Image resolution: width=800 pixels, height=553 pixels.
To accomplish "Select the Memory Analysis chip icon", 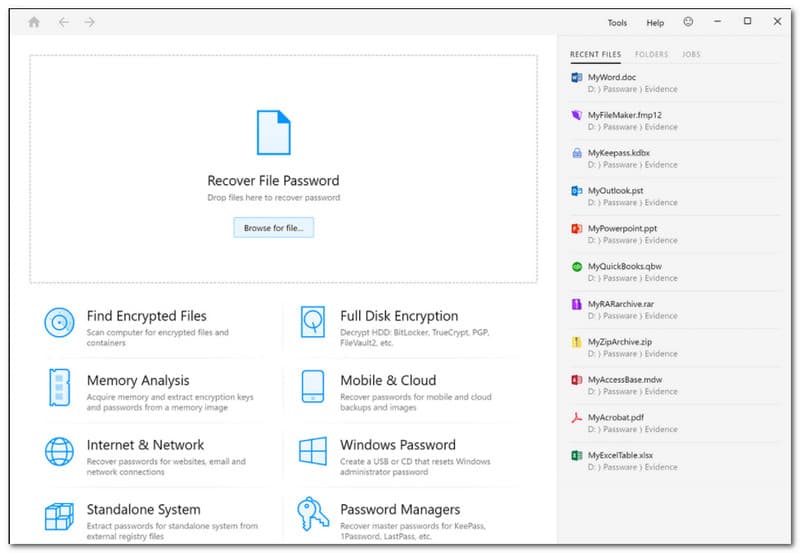I will (60, 387).
